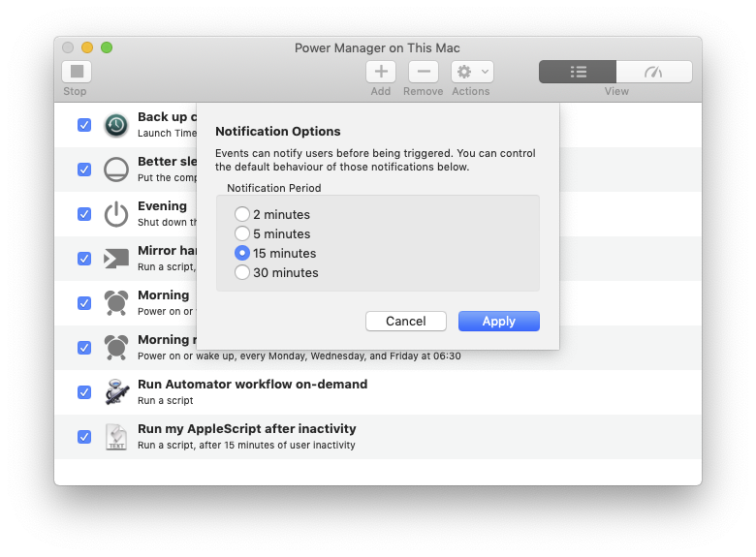Image resolution: width=756 pixels, height=557 pixels.
Task: Open the Actions gear menu
Action: pos(472,72)
